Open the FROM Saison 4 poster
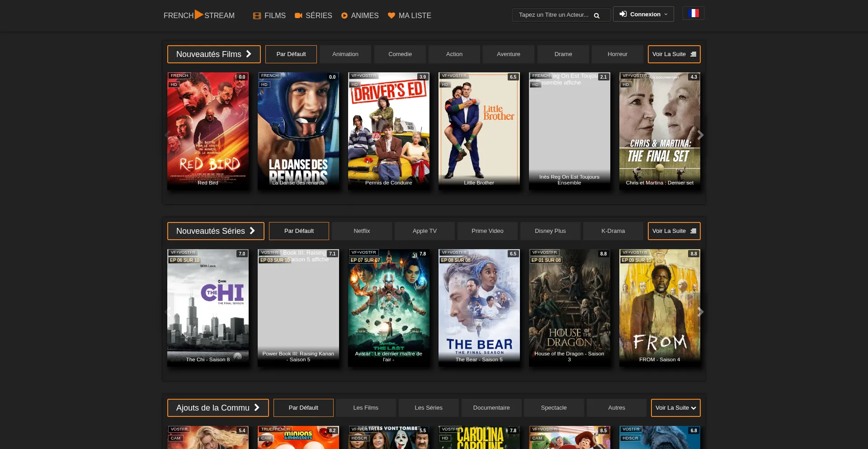The image size is (868, 449). [660, 308]
